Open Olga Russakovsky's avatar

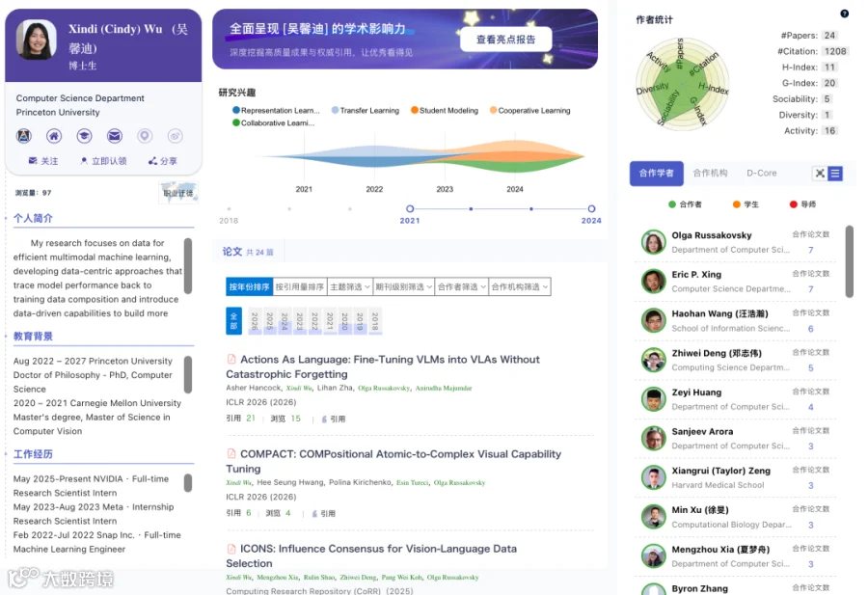click(x=654, y=242)
